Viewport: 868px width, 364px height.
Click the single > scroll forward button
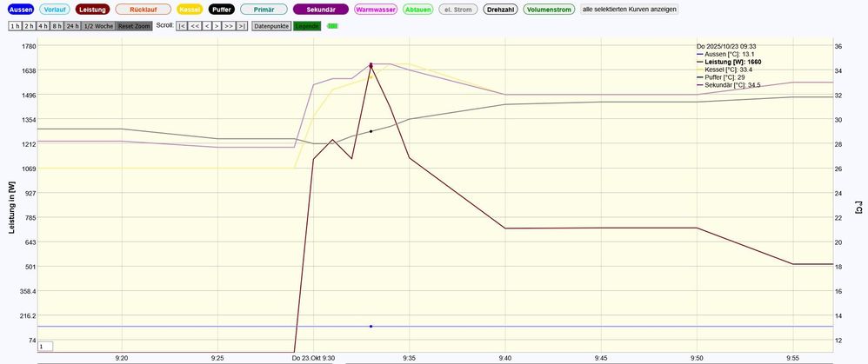pyautogui.click(x=217, y=26)
